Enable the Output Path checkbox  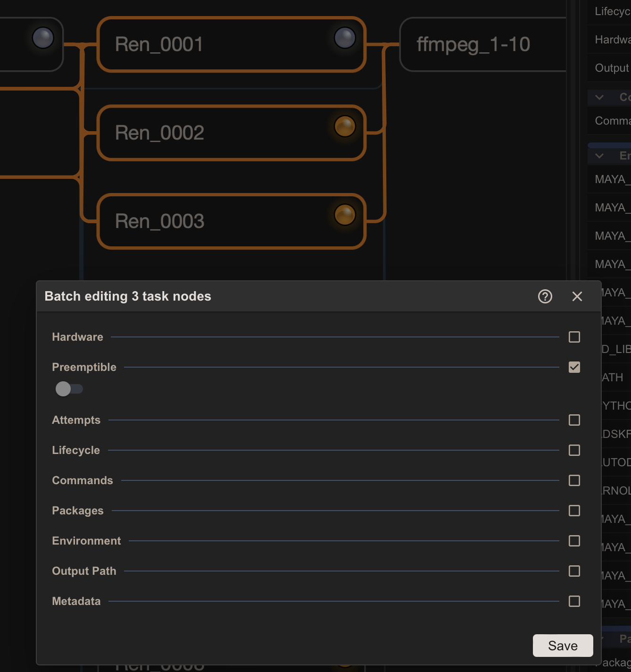(574, 571)
